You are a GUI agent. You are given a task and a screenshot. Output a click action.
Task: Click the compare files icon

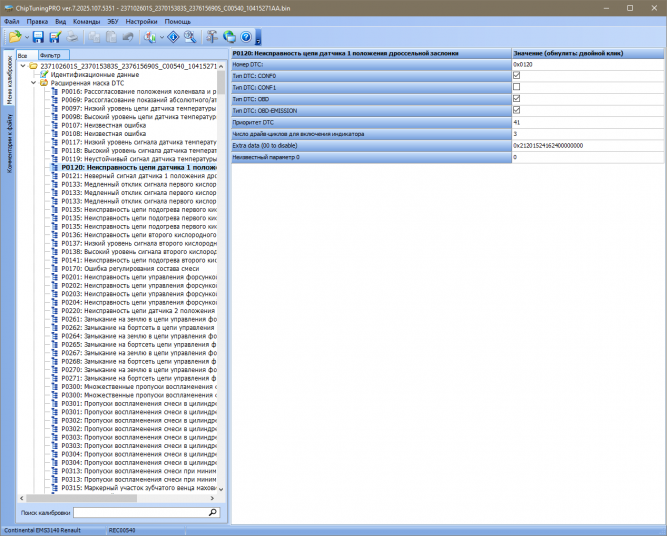[150, 37]
